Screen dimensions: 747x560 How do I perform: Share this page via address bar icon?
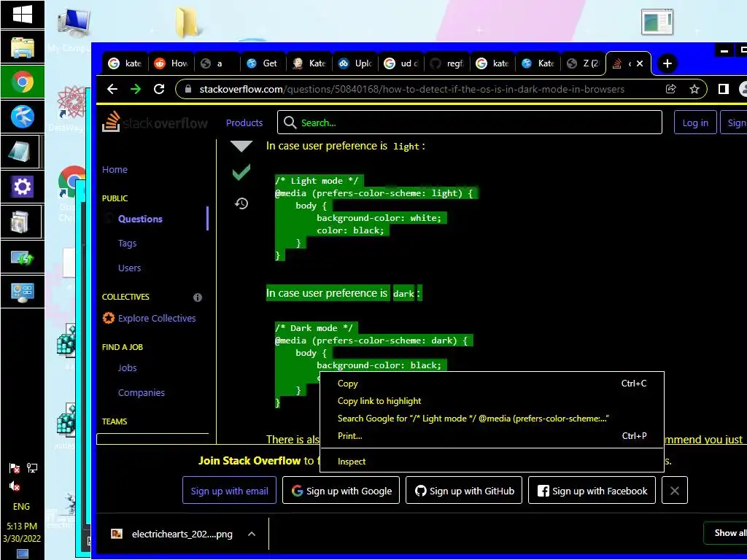(x=671, y=89)
